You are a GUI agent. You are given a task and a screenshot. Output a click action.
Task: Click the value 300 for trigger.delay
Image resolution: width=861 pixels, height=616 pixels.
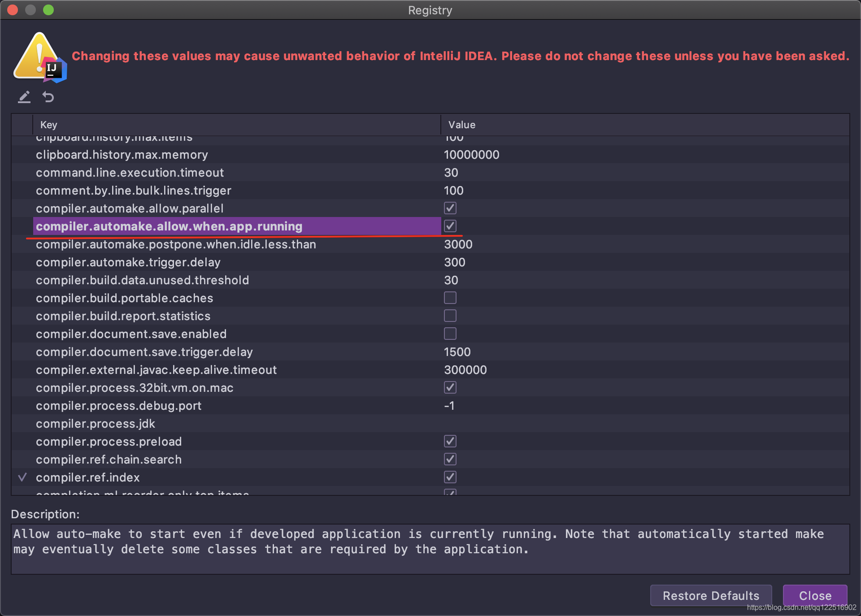coord(454,262)
